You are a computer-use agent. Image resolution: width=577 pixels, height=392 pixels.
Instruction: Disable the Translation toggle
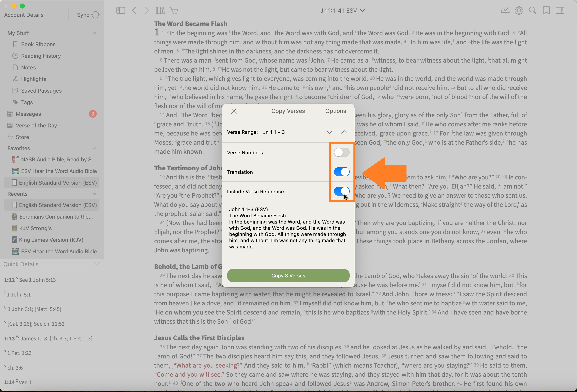pos(342,172)
